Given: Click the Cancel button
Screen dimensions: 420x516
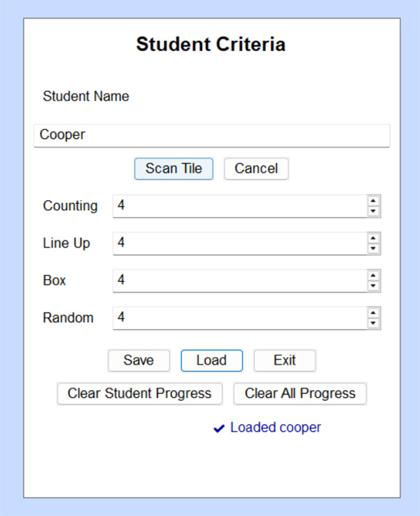Looking at the screenshot, I should click(256, 169).
